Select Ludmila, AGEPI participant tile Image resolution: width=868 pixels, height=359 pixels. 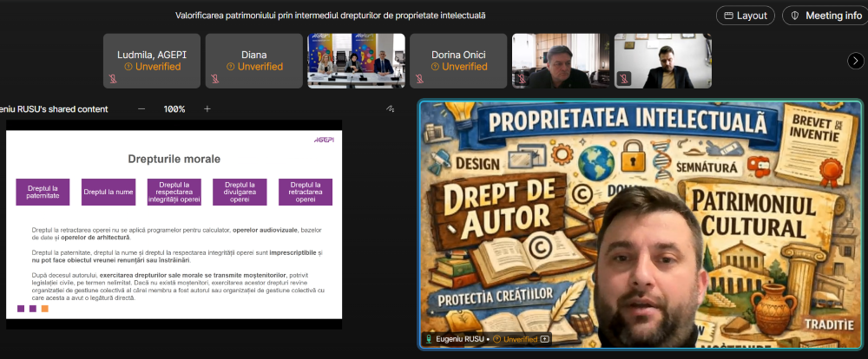pyautogui.click(x=152, y=61)
